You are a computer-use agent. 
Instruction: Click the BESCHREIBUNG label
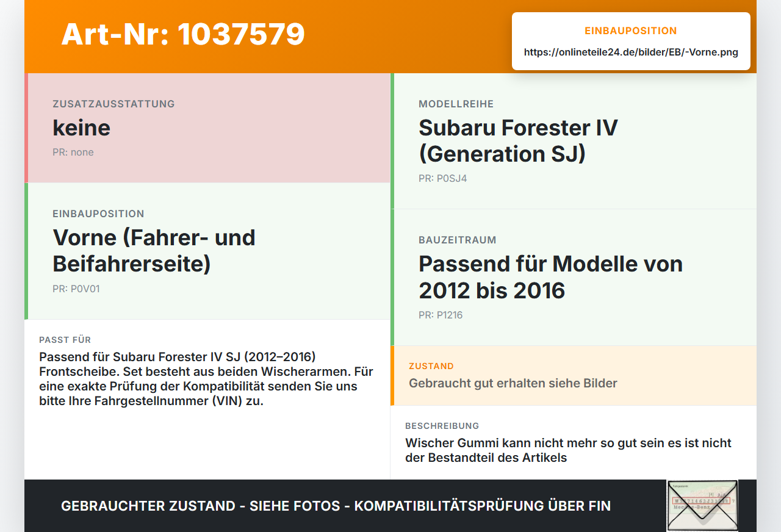click(x=442, y=426)
